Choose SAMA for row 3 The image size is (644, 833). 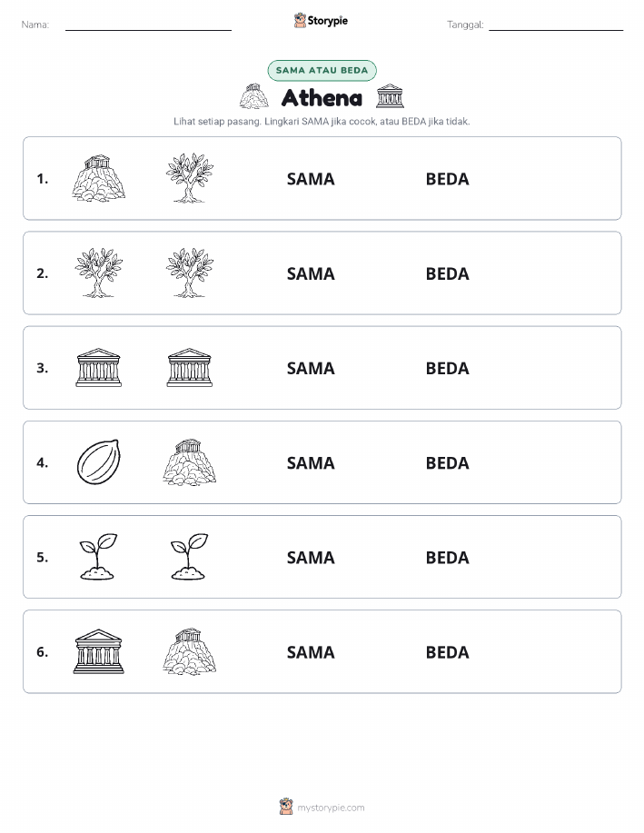[311, 368]
